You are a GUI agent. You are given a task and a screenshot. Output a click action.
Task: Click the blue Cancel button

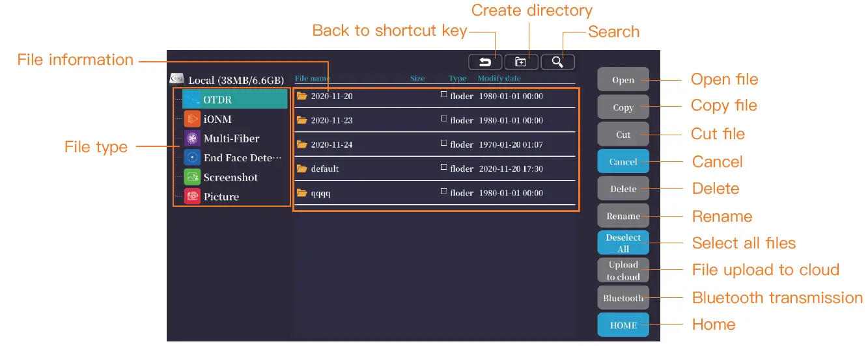coord(623,161)
